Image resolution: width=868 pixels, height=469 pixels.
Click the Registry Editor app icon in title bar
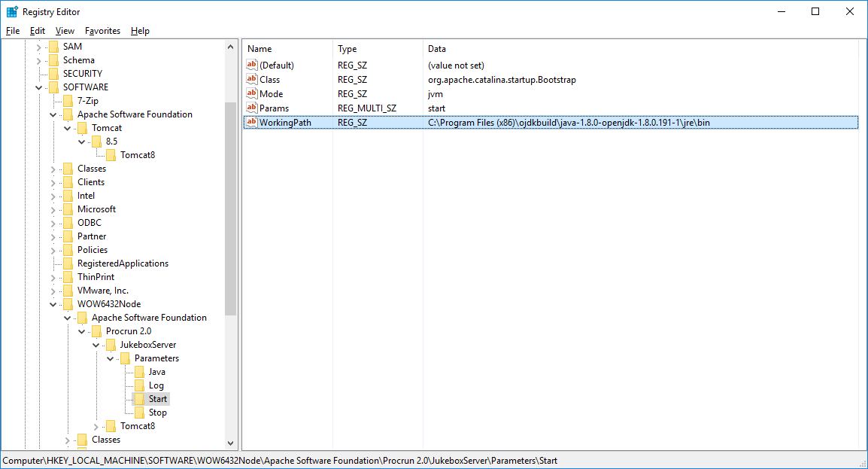tap(12, 12)
